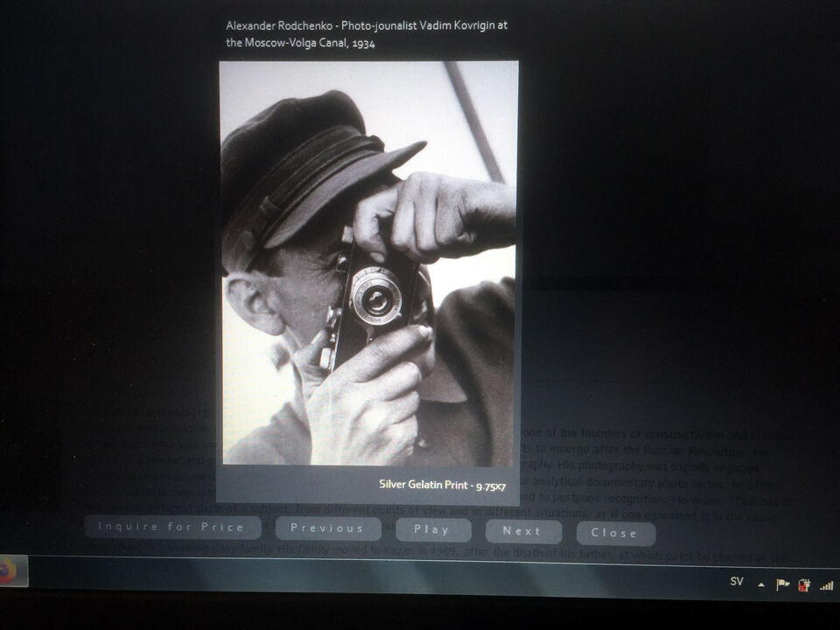840x630 pixels.
Task: Click the Silver Gelatin Print size label
Action: click(441, 484)
